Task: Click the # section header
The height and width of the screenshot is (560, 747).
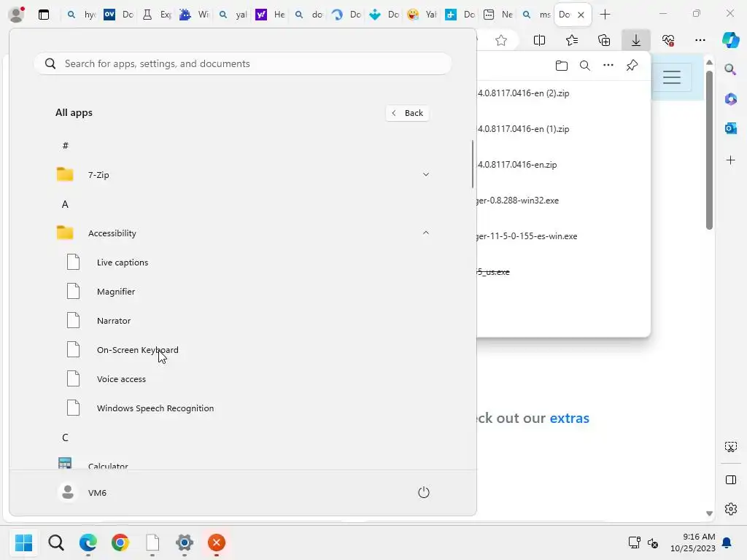Action: [65, 146]
